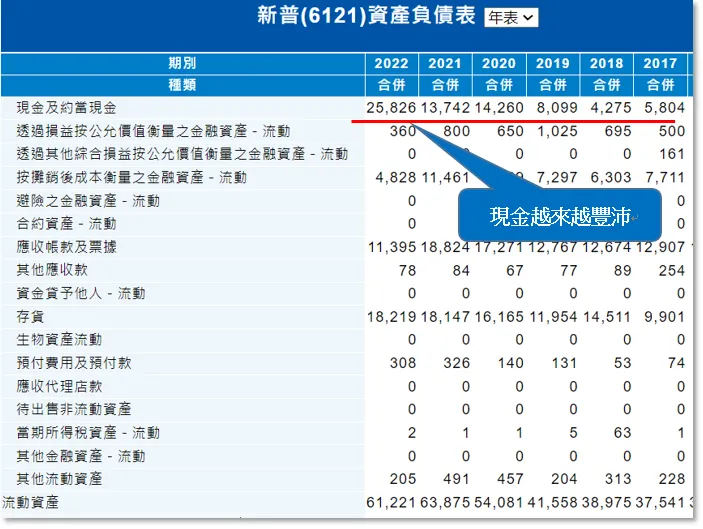Click the 2020 cash value 14,260

click(499, 108)
